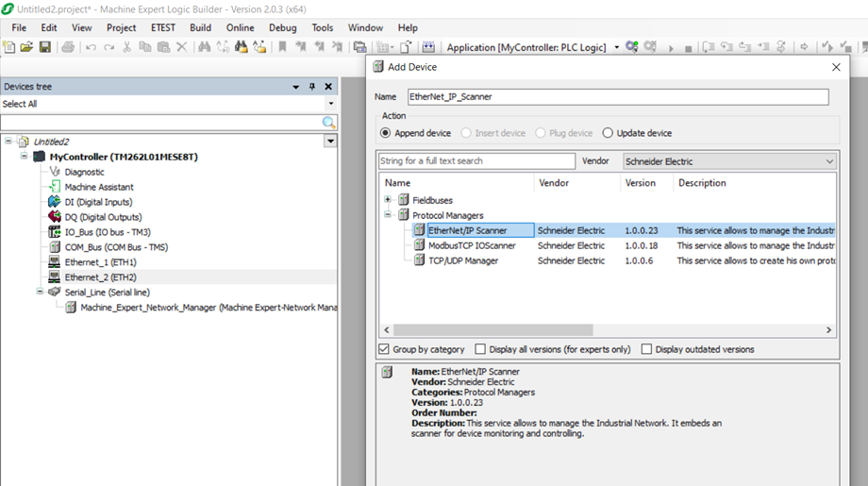Click the full text search box
868x486 pixels.
tap(477, 160)
